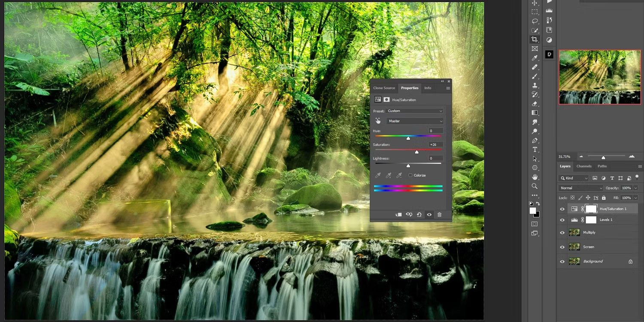Reset adjustment to defaults in Properties panel
Screen dimensions: 644x322
(419, 214)
